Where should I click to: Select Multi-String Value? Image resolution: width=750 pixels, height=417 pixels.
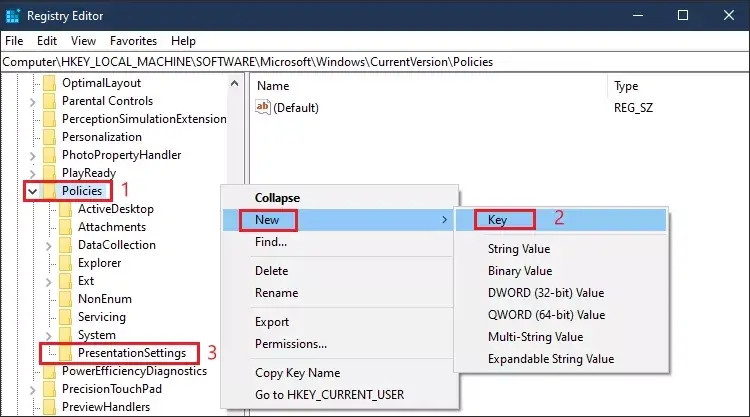coord(561,337)
